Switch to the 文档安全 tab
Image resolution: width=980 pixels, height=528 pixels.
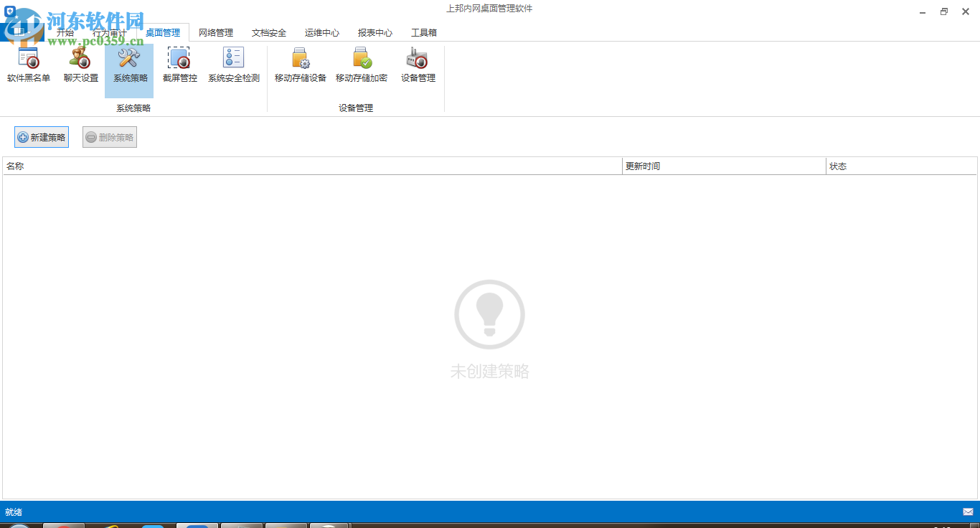click(x=268, y=32)
